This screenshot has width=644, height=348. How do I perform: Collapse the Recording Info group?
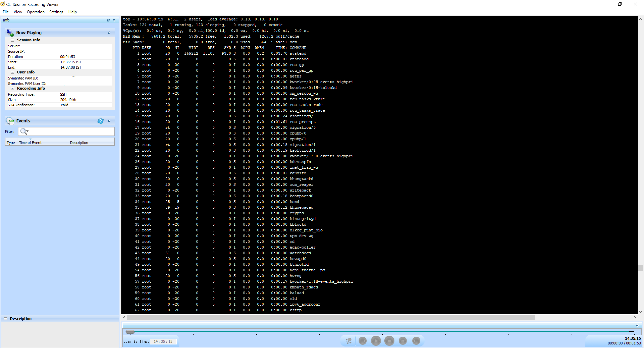(13, 89)
